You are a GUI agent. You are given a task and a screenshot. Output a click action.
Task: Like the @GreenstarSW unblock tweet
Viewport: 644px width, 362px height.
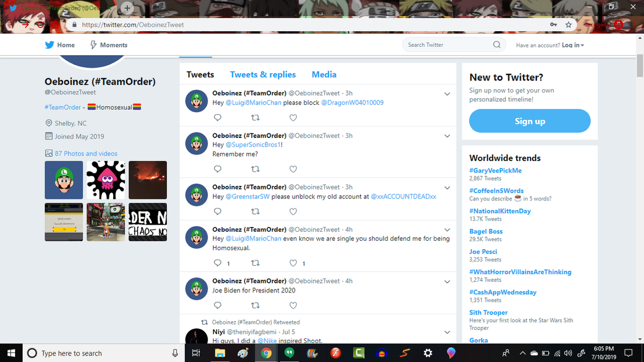[x=293, y=211]
